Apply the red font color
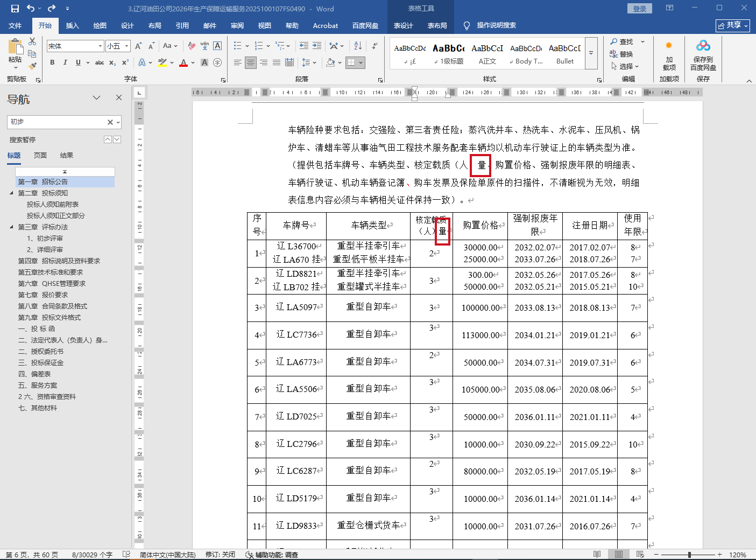This screenshot has width=756, height=560. pos(183,62)
